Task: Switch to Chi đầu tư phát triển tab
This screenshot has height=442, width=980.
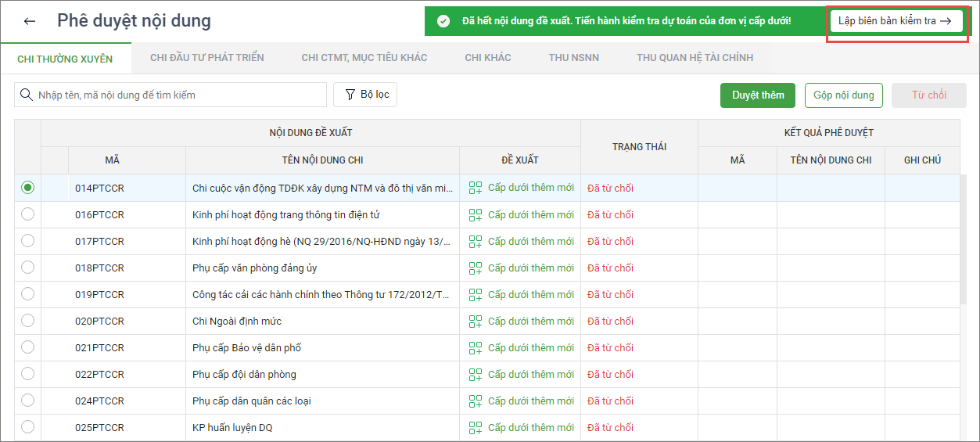Action: coord(206,58)
